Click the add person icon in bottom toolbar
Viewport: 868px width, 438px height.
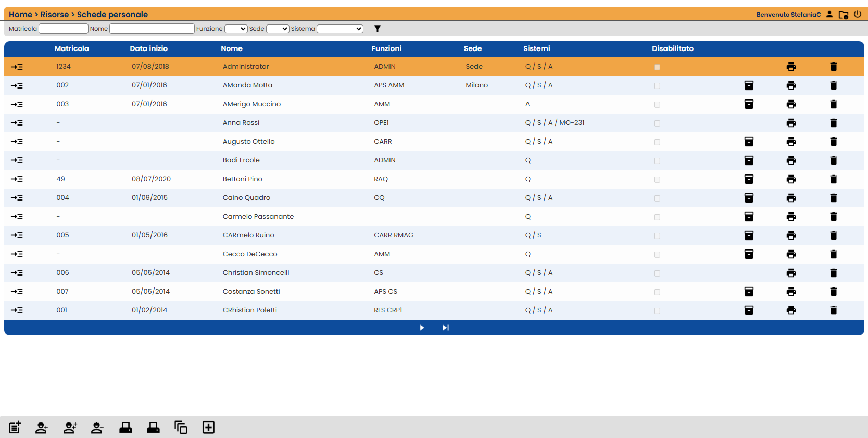[x=42, y=428]
